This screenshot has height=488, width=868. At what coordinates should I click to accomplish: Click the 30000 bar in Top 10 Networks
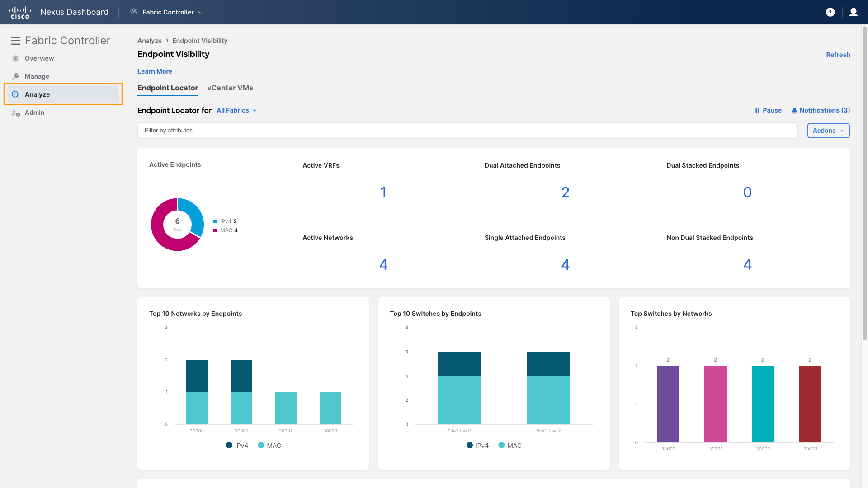[197, 392]
